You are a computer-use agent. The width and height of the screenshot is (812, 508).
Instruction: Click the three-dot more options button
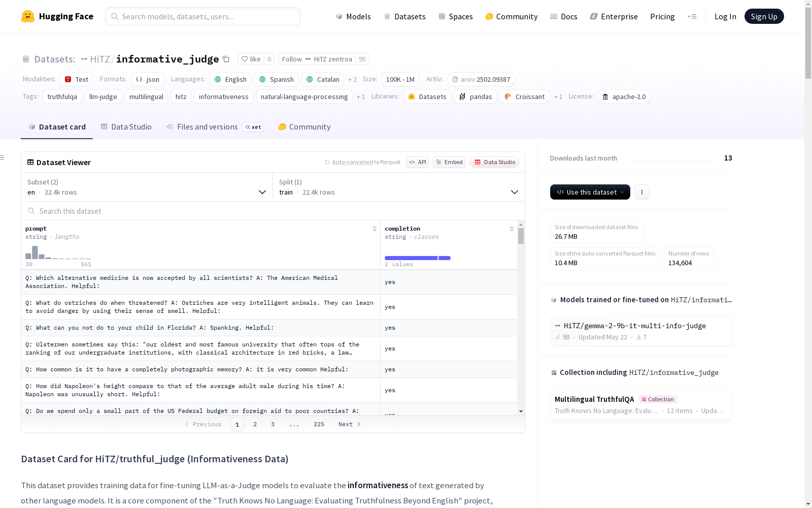coord(642,192)
